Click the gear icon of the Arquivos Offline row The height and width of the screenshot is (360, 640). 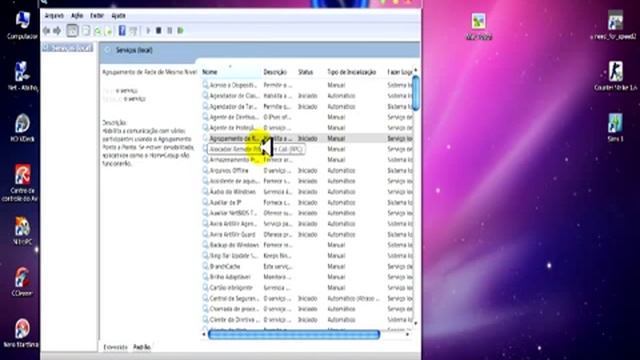coord(205,170)
